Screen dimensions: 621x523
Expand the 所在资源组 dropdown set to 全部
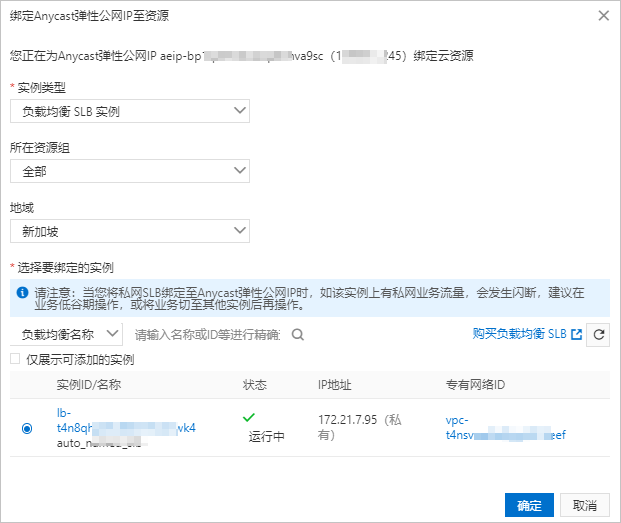click(x=130, y=171)
